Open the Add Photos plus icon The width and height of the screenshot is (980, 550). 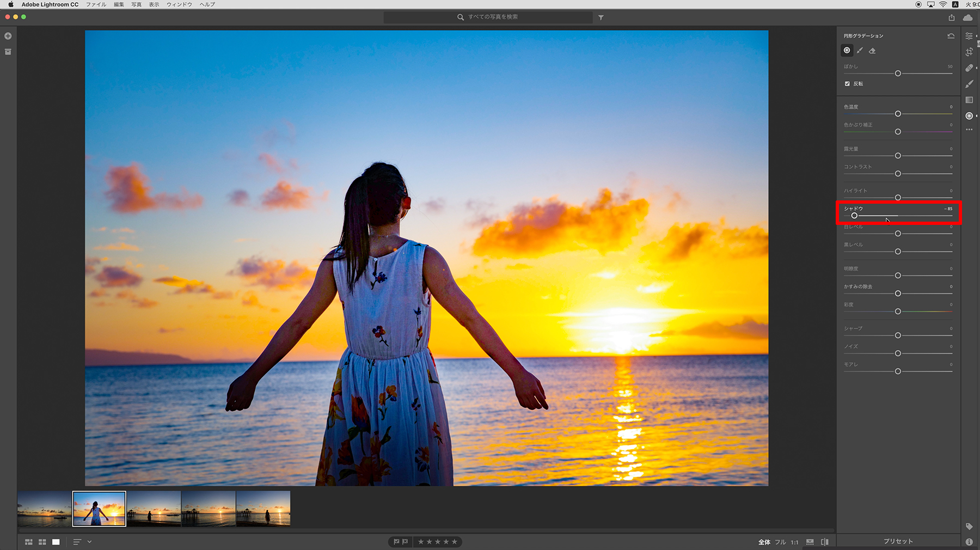(x=8, y=36)
